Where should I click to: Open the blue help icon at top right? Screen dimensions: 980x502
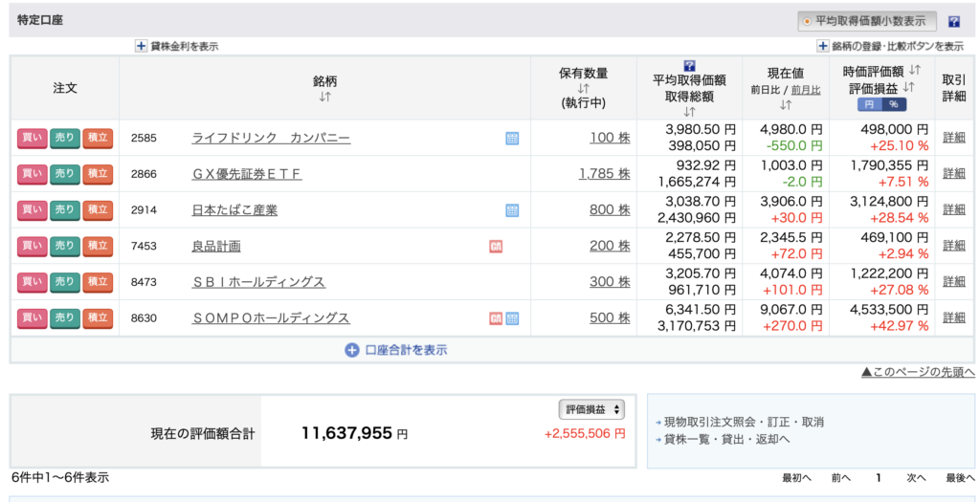pos(953,21)
